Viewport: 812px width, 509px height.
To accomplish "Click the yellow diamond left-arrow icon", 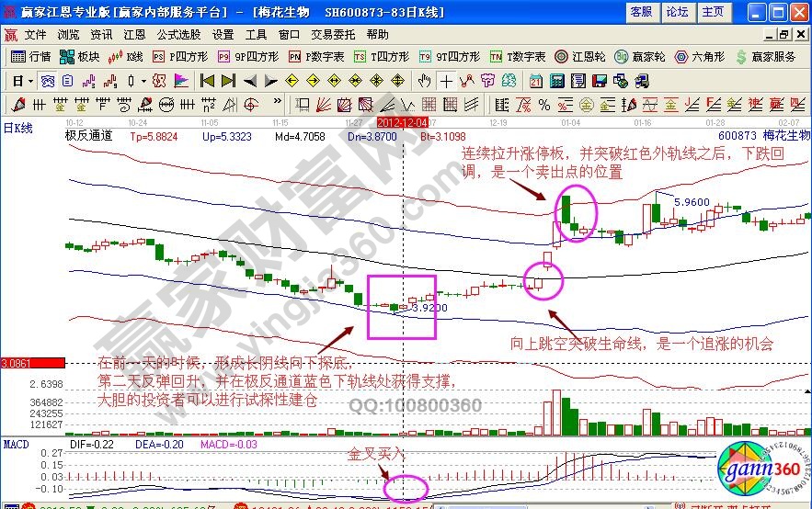I will 292,81.
